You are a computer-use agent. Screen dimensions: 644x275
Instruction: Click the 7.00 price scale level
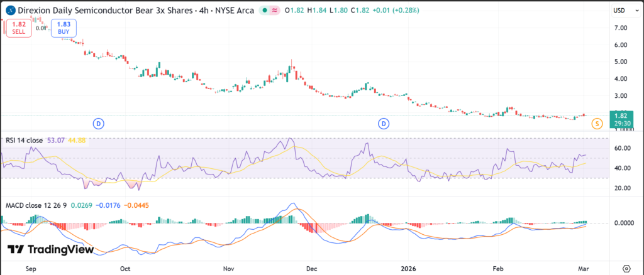click(x=619, y=28)
